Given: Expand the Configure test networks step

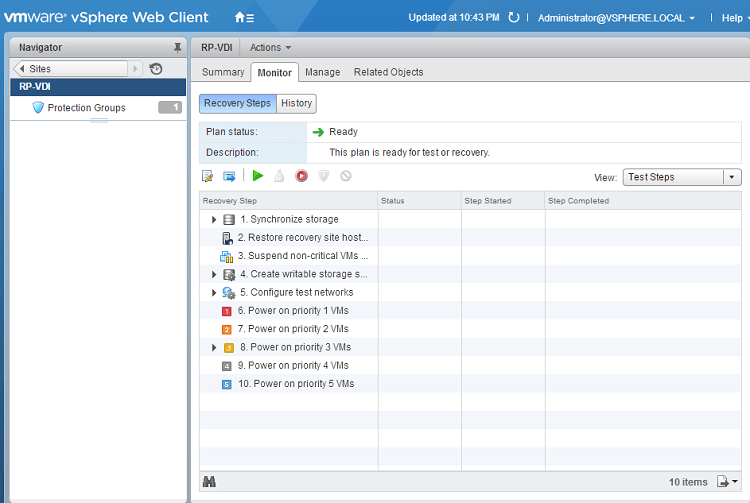Looking at the screenshot, I should 214,292.
